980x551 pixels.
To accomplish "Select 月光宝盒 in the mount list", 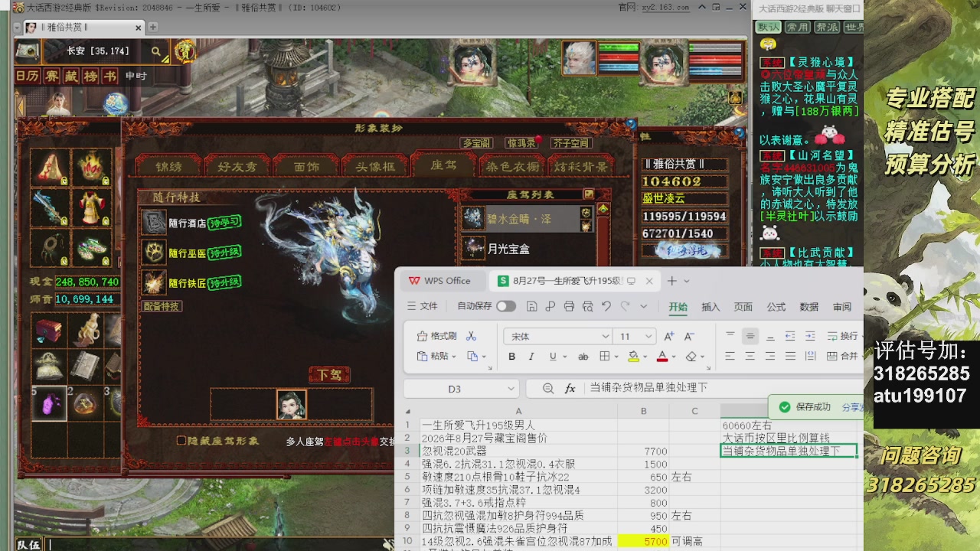I will (527, 249).
